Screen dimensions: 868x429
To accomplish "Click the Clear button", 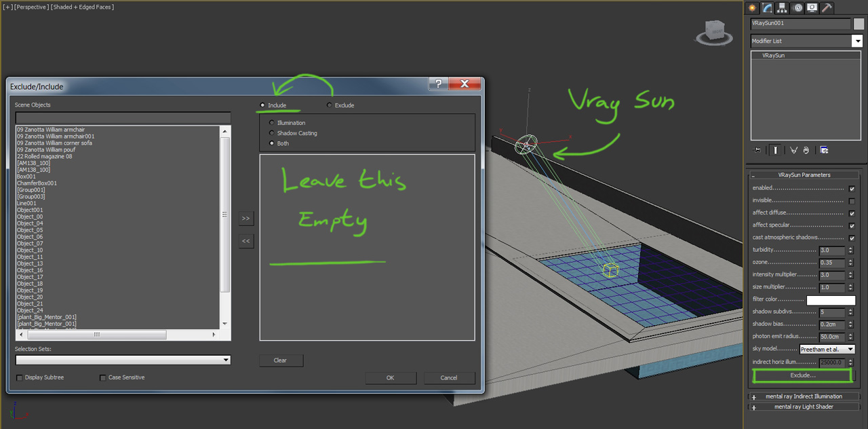I will click(x=281, y=360).
